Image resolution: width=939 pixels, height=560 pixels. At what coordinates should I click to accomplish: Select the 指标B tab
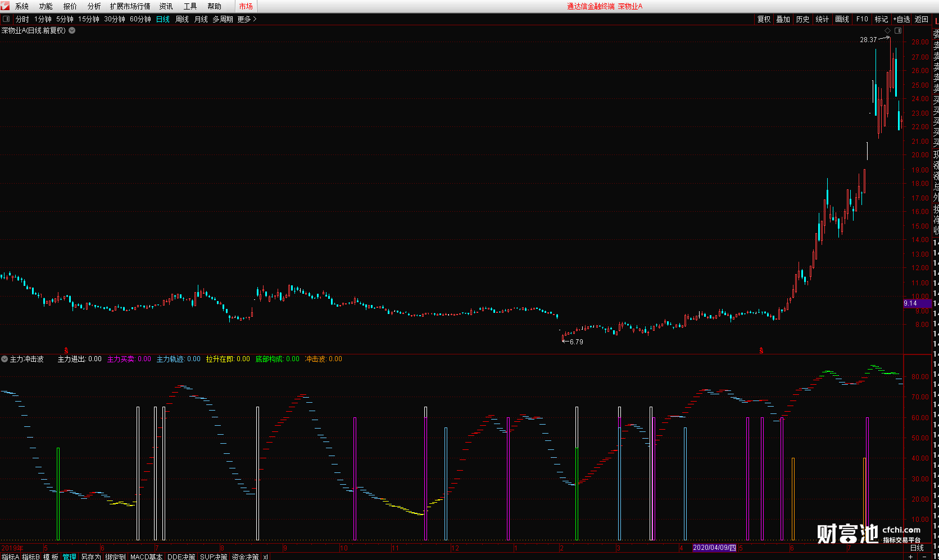click(x=31, y=557)
